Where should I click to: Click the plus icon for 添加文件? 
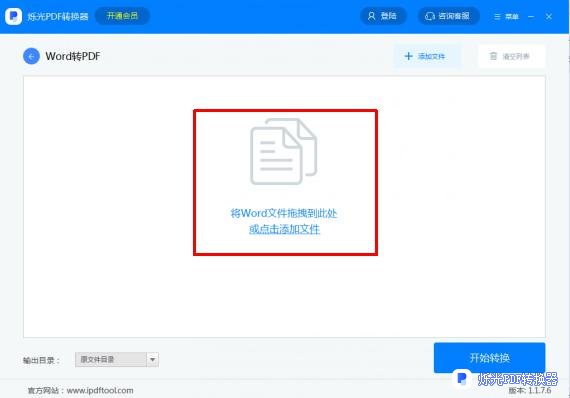coord(409,56)
